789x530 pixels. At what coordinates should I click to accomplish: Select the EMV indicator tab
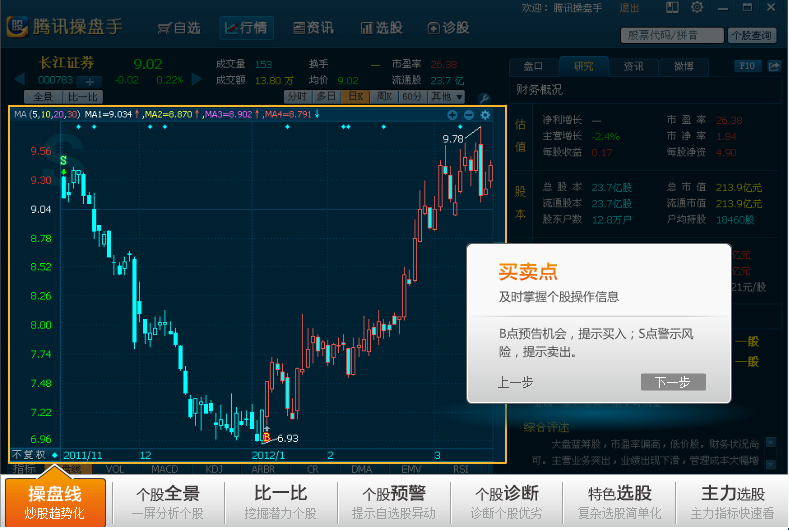pos(411,469)
